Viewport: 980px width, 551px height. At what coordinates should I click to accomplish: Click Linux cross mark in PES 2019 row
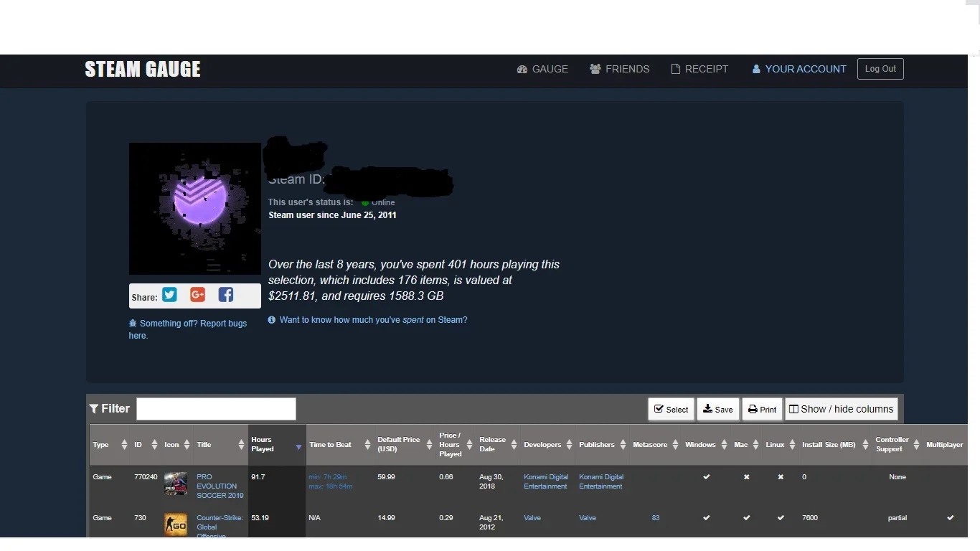pyautogui.click(x=781, y=477)
